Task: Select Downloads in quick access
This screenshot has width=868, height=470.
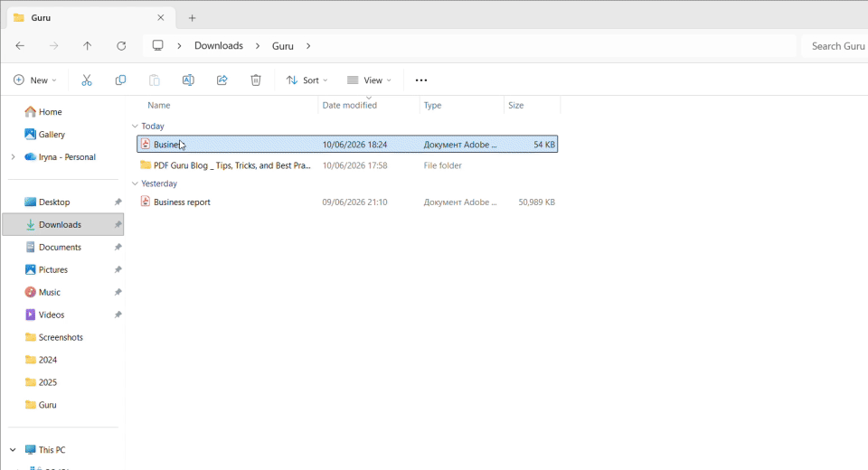Action: pos(63,225)
